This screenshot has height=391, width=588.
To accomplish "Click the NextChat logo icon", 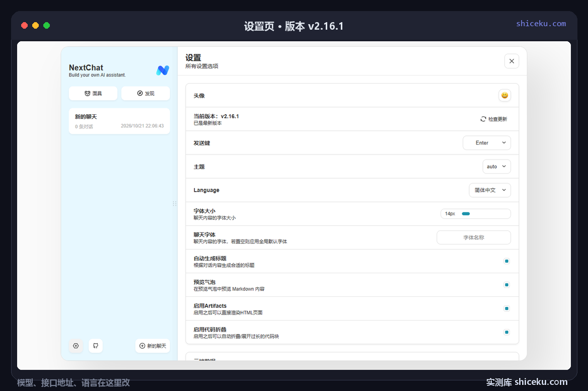I will tap(163, 70).
